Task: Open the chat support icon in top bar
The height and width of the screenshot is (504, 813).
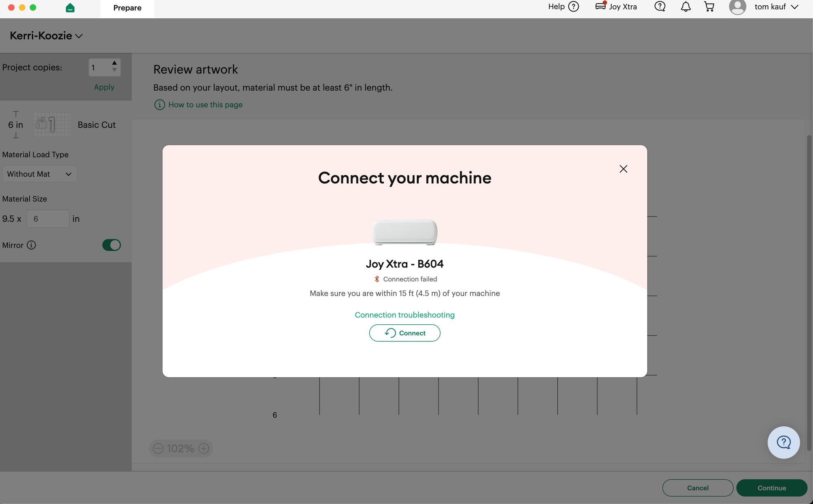Action: [x=660, y=7]
